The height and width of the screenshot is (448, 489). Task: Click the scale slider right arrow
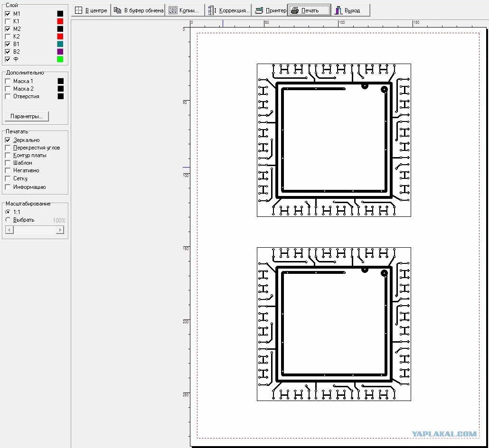click(x=60, y=230)
